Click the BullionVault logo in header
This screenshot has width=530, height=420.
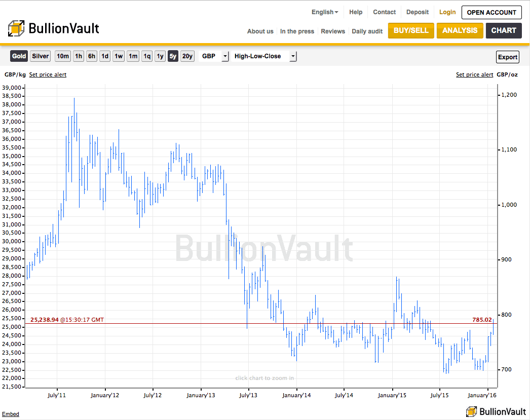pyautogui.click(x=53, y=28)
